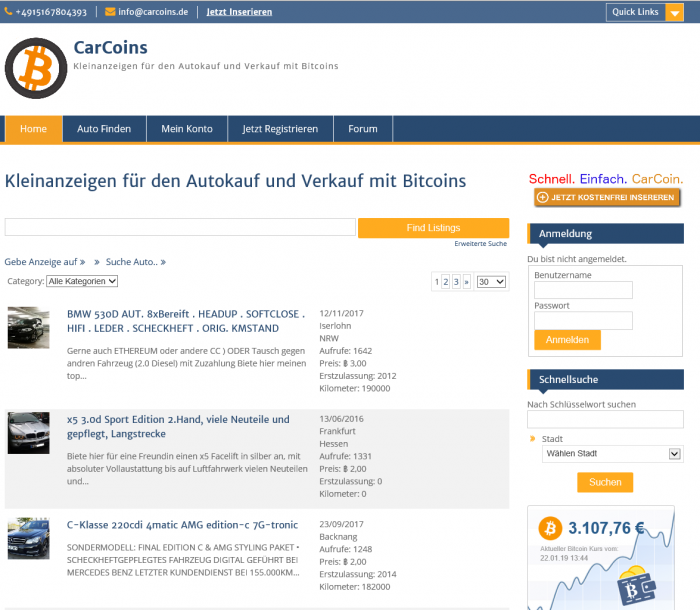Image resolution: width=700 pixels, height=610 pixels.
Task: Click the CarCoins site title
Action: pyautogui.click(x=110, y=47)
